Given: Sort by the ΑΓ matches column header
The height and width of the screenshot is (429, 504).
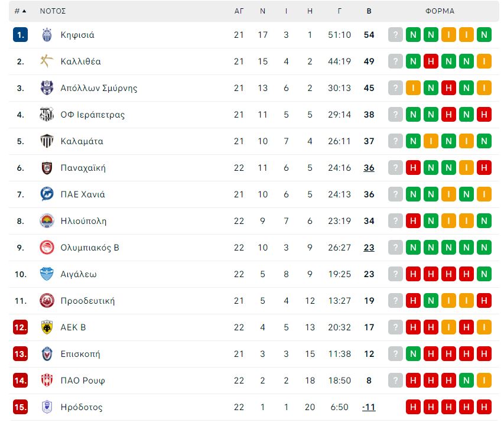Looking at the screenshot, I should point(239,11).
